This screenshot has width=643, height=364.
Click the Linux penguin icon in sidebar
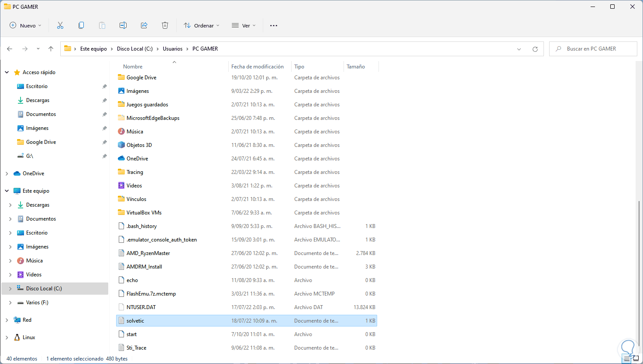coord(17,337)
